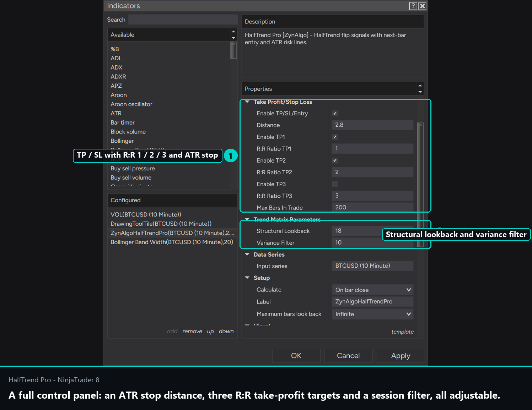Viewport: 532px width, 410px height.
Task: Select ADX in the Available list
Action: coord(117,67)
